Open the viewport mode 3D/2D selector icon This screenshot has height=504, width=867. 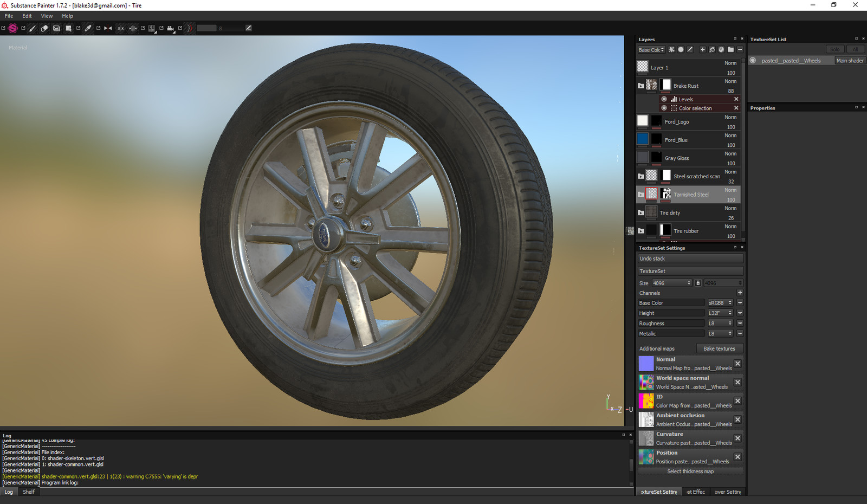152,28
